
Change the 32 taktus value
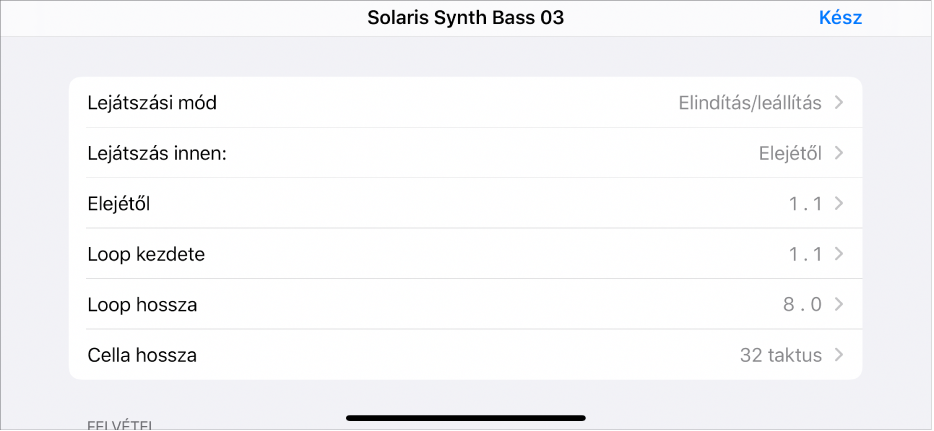781,355
